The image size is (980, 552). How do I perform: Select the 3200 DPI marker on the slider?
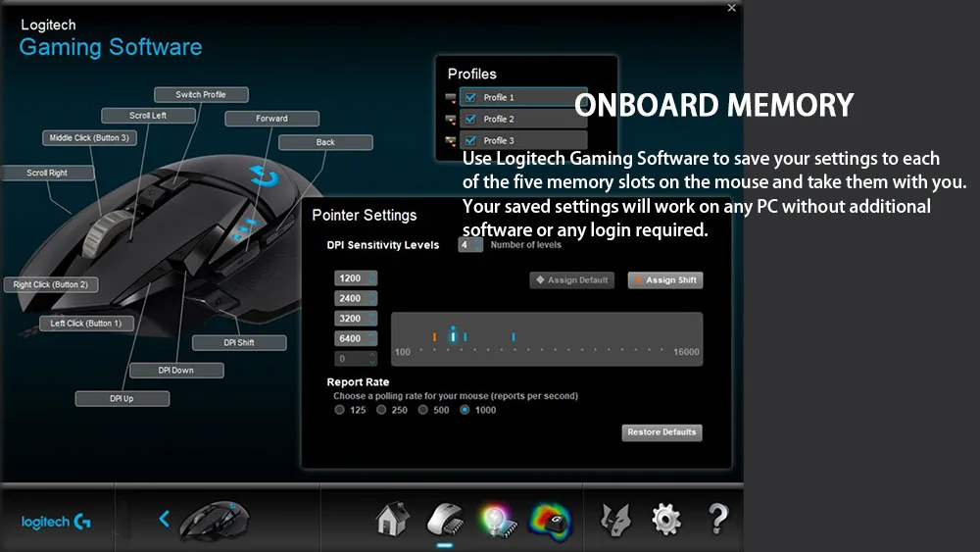[x=465, y=337]
